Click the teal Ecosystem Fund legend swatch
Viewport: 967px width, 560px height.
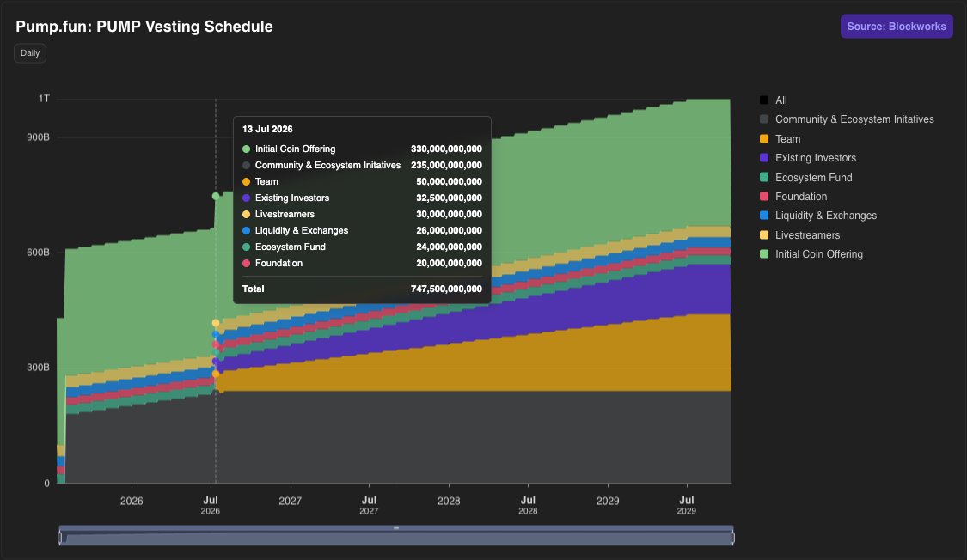[x=764, y=178]
